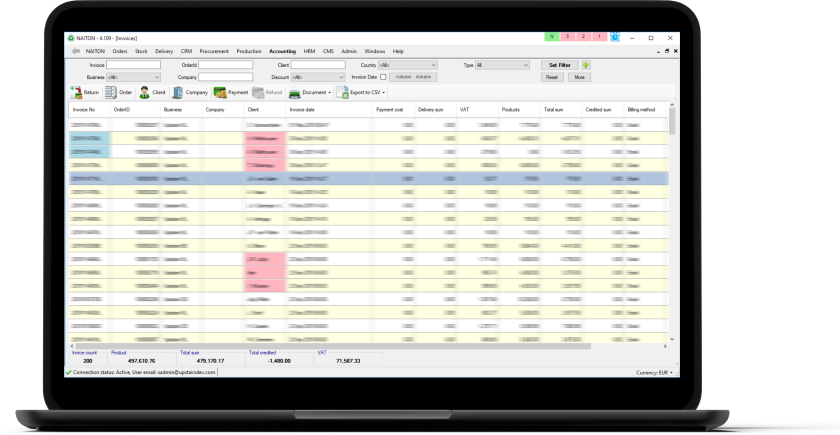Click the pink 3 indicator box
Viewport: 840px width, 435px height.
point(567,37)
